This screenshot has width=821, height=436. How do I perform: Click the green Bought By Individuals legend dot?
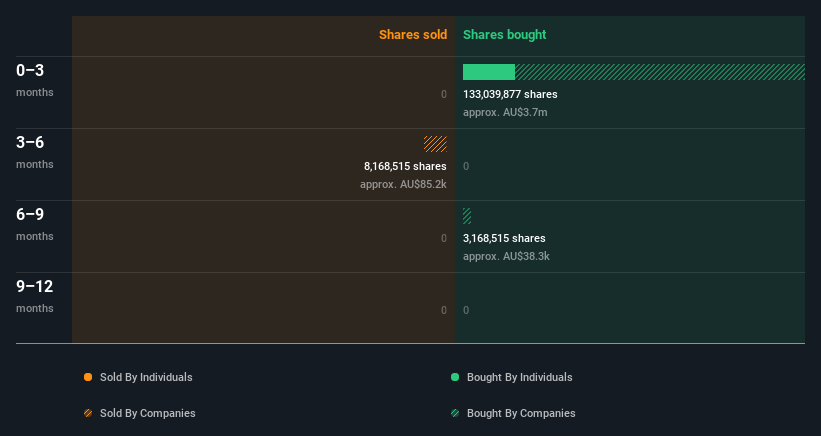pyautogui.click(x=455, y=377)
